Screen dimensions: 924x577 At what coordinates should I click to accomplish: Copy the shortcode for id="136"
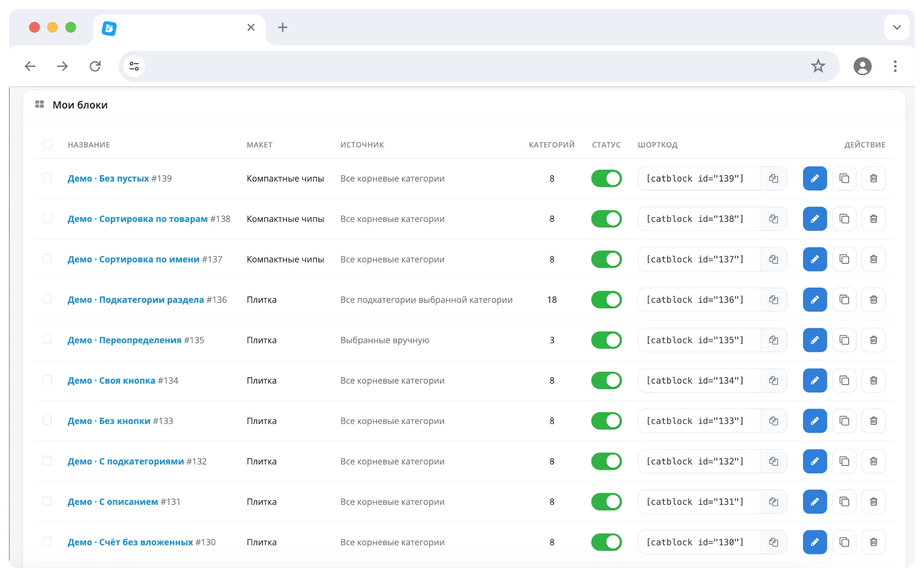[x=773, y=300]
